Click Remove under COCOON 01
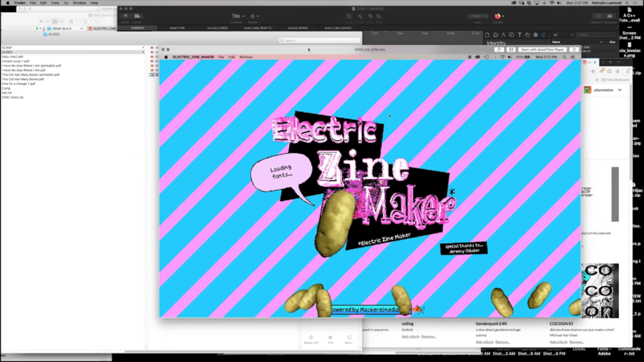 [576, 342]
